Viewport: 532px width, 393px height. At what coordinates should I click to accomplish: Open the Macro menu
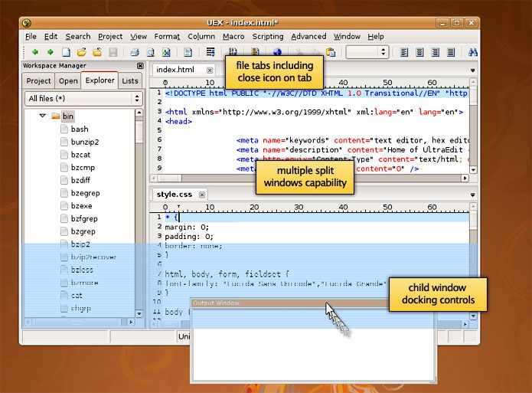click(233, 36)
